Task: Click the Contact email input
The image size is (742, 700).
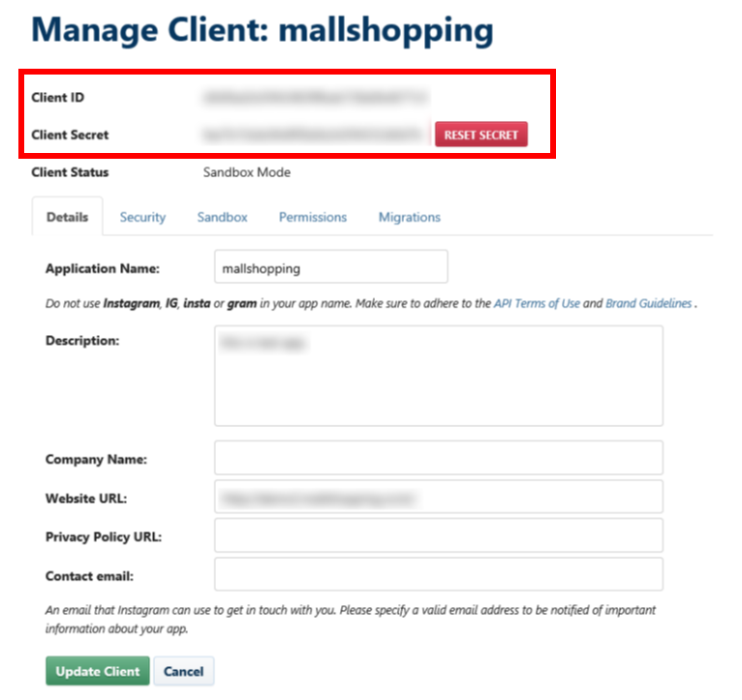Action: point(438,574)
